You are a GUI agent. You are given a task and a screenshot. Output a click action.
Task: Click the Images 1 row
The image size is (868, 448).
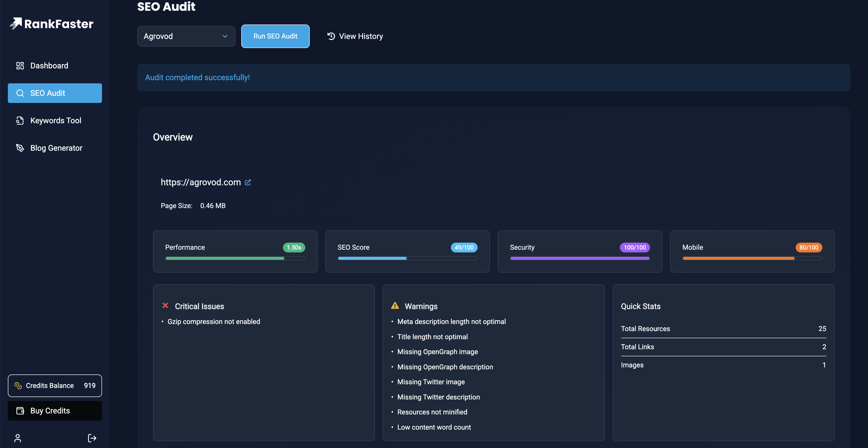723,365
